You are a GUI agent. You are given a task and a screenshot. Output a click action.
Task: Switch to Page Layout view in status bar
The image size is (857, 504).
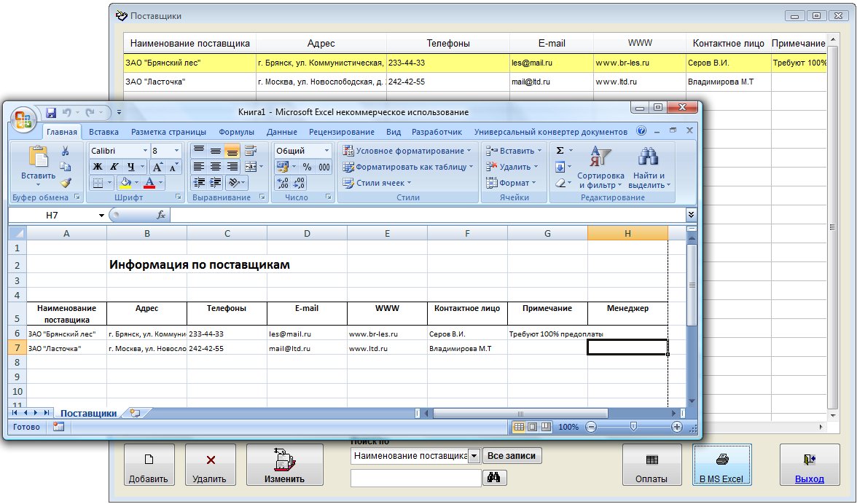tap(532, 427)
